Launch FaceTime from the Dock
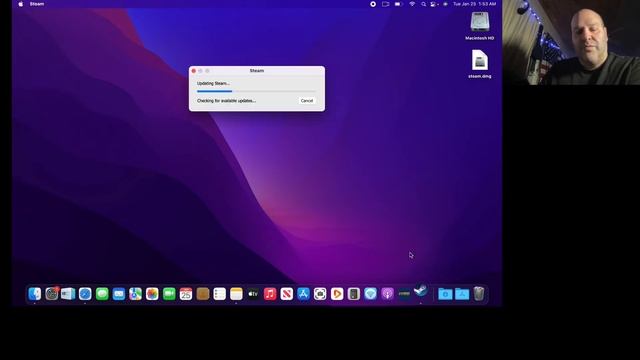 (169, 293)
